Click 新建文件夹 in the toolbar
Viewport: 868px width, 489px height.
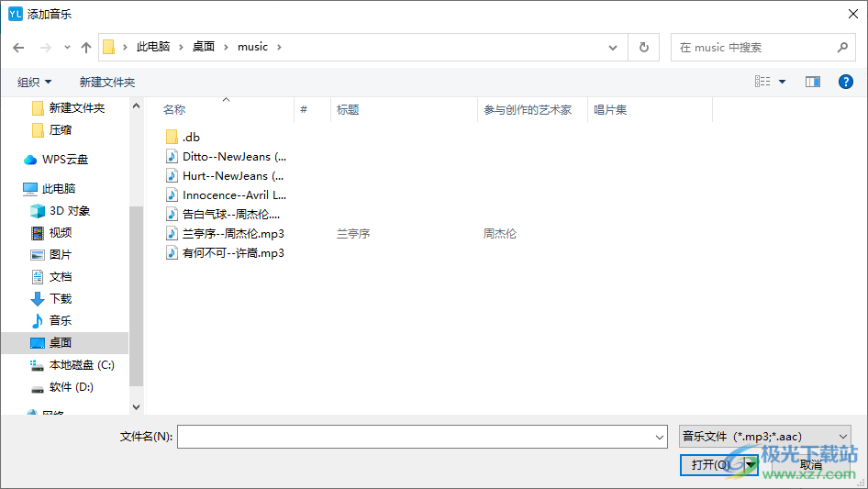pyautogui.click(x=107, y=82)
